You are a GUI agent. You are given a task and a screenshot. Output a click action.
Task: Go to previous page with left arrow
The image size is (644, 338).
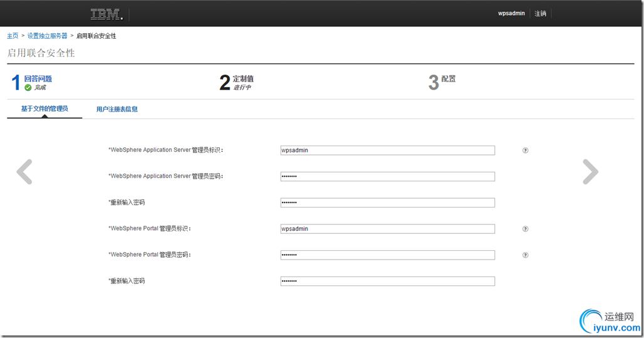point(24,171)
